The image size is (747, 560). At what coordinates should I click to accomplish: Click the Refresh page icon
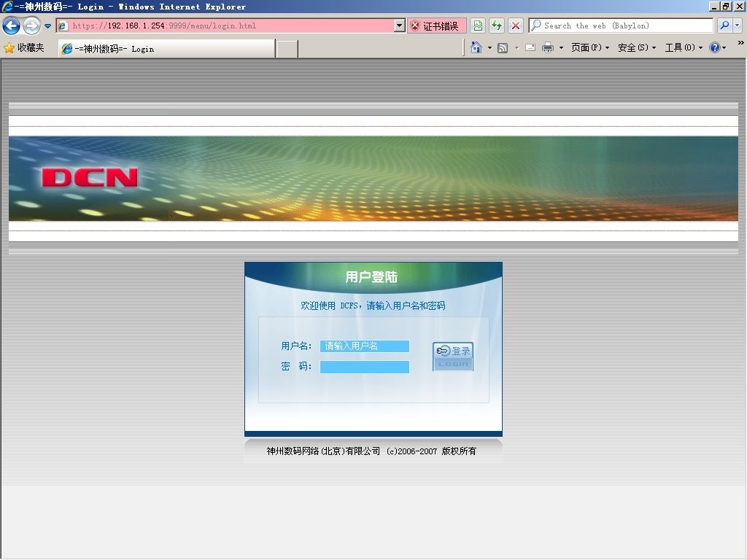[x=496, y=26]
